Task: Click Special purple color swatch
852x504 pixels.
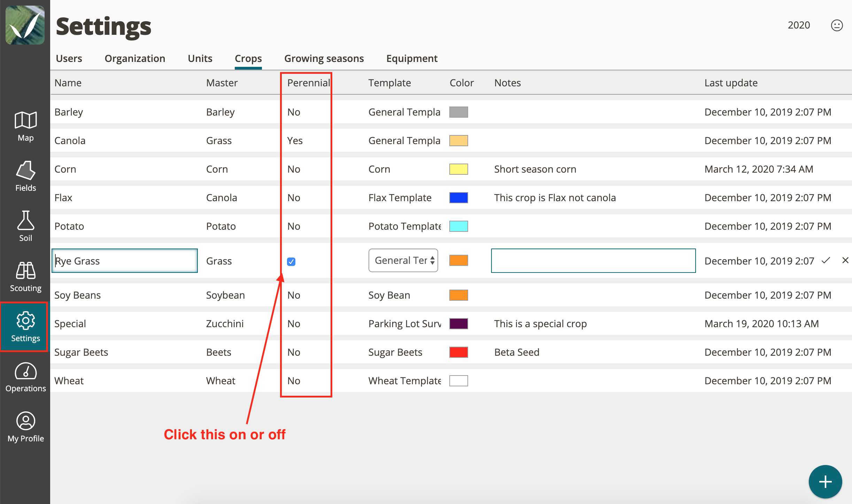Action: pos(459,324)
